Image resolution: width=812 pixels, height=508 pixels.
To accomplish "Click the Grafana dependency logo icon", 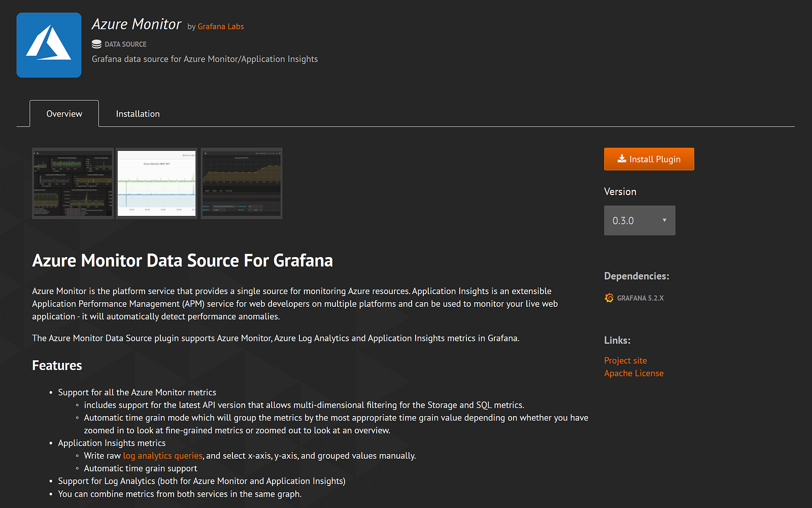I will point(609,298).
